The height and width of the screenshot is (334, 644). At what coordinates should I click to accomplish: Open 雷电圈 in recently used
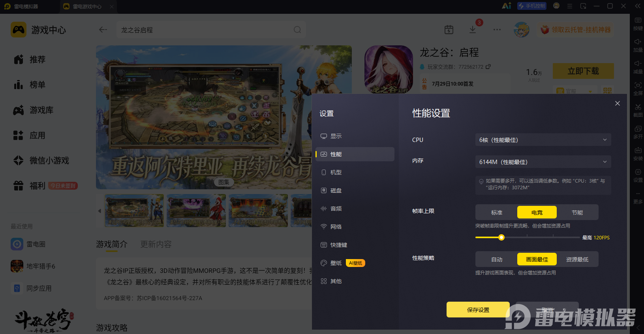(x=28, y=244)
